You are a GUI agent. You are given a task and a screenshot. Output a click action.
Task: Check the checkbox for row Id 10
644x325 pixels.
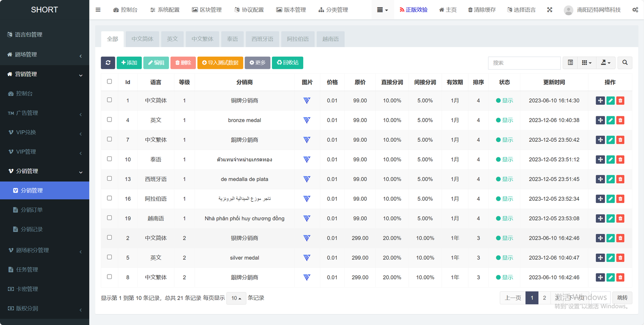click(x=110, y=159)
